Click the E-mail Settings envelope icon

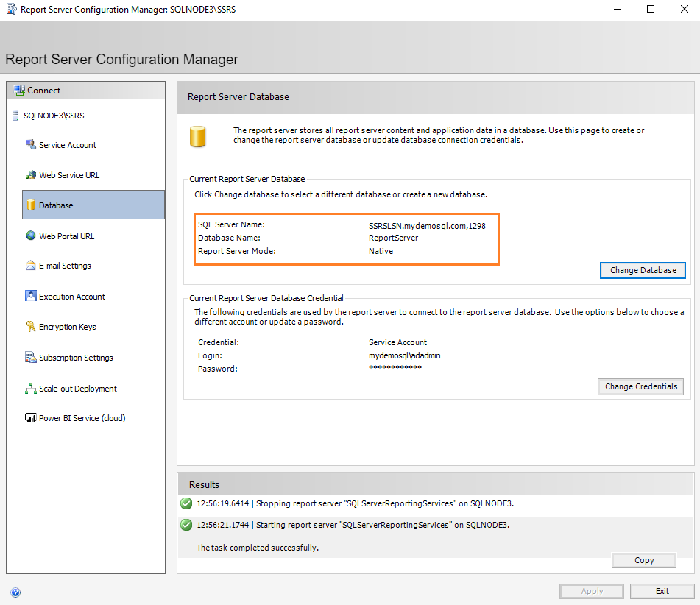coord(30,266)
